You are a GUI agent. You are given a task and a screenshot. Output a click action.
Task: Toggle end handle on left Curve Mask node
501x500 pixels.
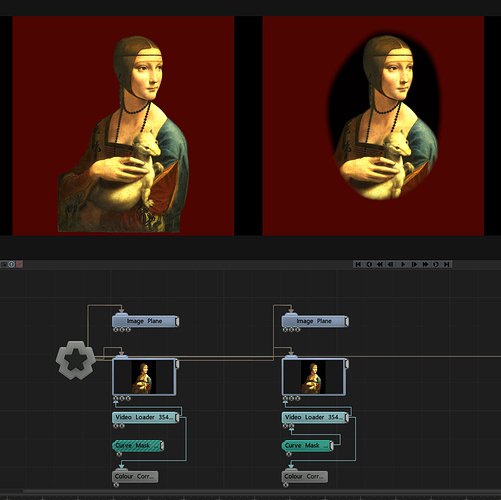(x=162, y=446)
